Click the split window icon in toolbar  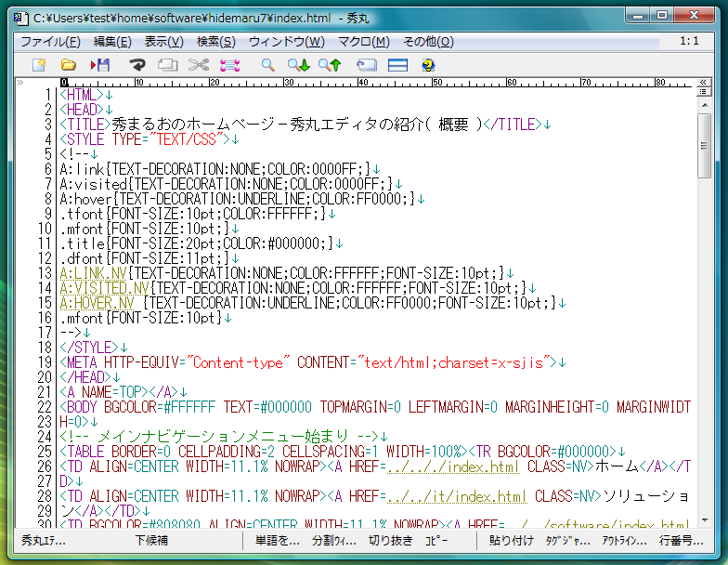click(x=397, y=65)
